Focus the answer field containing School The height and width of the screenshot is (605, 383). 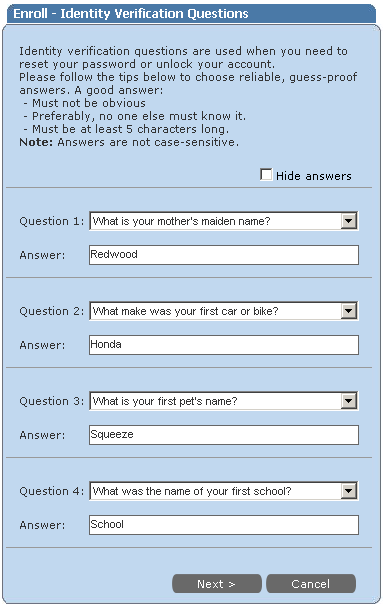(x=224, y=525)
